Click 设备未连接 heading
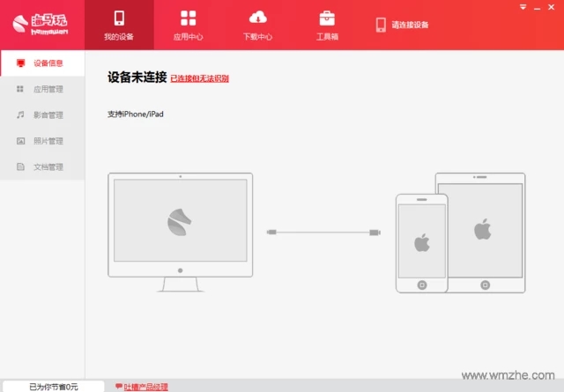The width and height of the screenshot is (564, 392). pyautogui.click(x=137, y=77)
